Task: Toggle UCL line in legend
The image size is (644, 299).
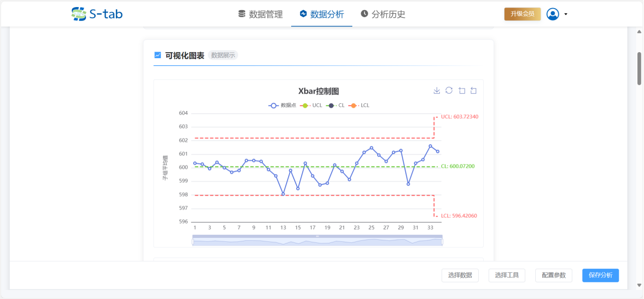Action: 311,105
